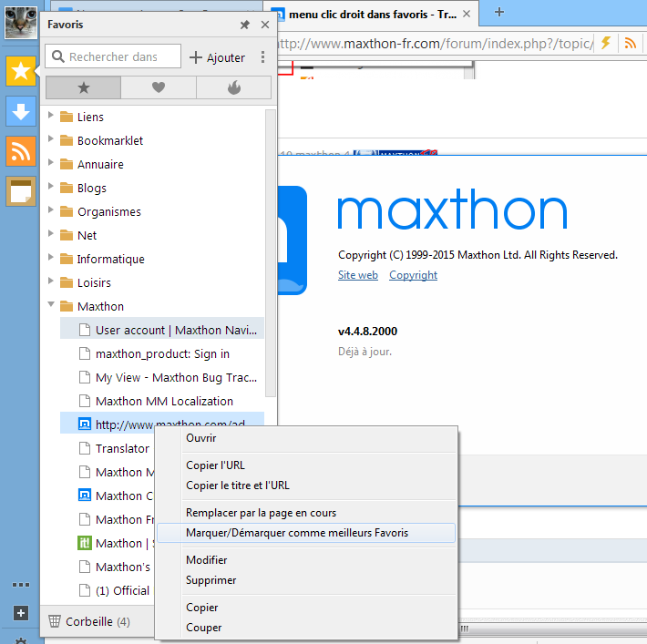Select the Blogs folder icon

[66, 188]
